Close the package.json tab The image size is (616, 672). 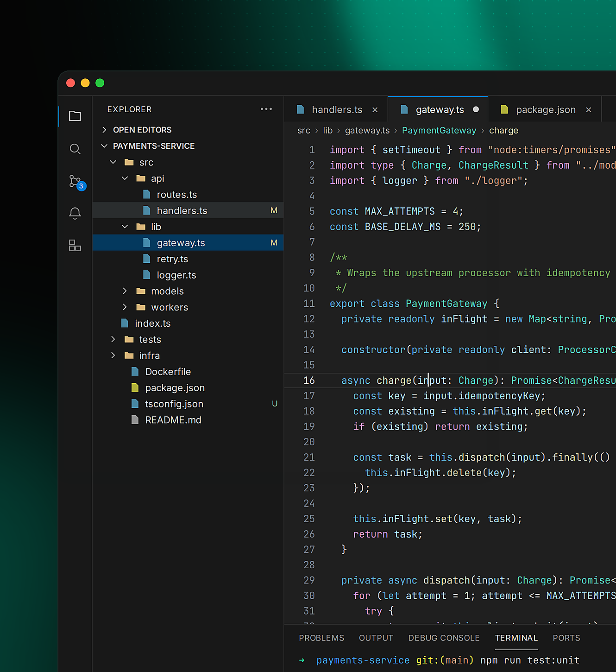pos(588,110)
